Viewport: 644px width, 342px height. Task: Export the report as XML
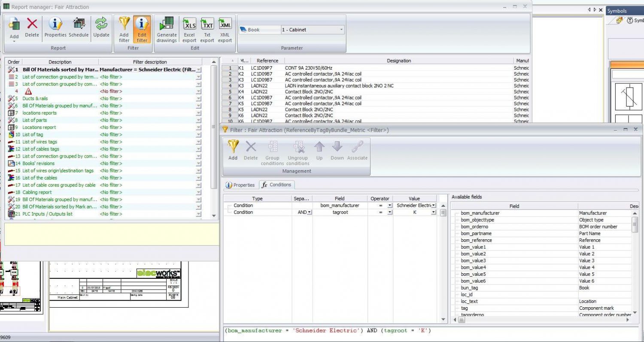(225, 30)
